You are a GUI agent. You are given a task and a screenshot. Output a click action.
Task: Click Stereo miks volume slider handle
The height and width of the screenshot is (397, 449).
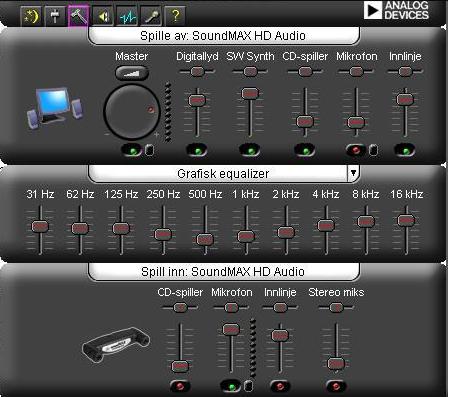click(336, 363)
